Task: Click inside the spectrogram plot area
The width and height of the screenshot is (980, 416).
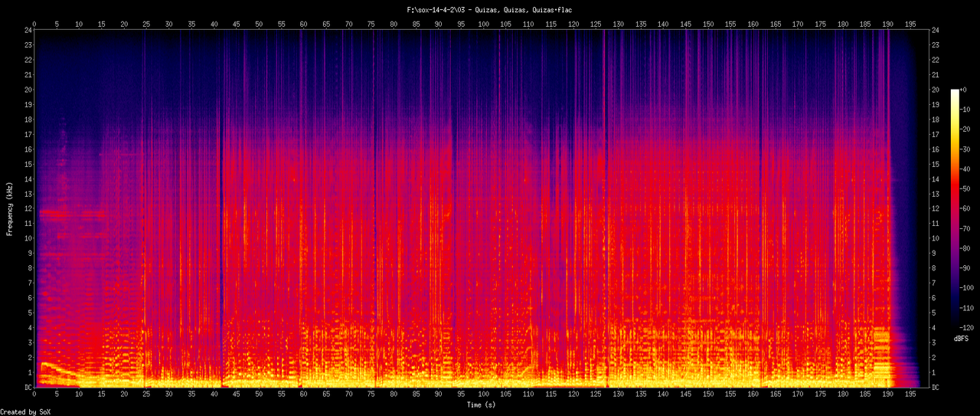Action: coord(480,208)
